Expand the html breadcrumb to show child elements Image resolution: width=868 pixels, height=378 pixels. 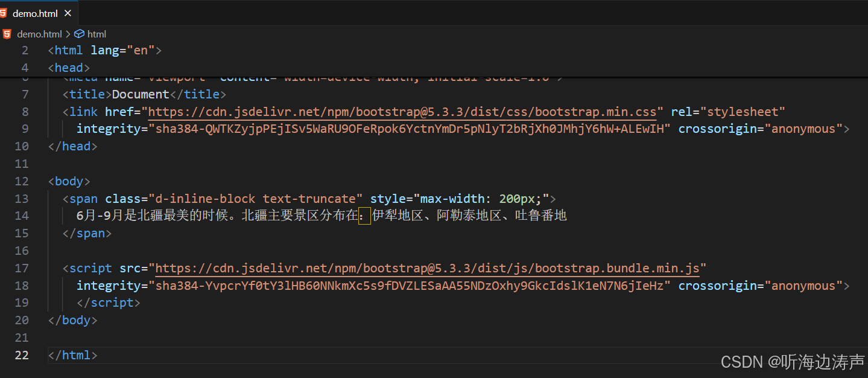coord(97,34)
